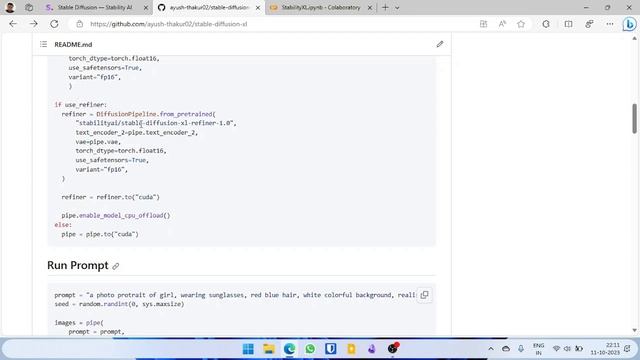Open WhatsApp from taskbar
This screenshot has height=360, width=640.
coord(310,349)
